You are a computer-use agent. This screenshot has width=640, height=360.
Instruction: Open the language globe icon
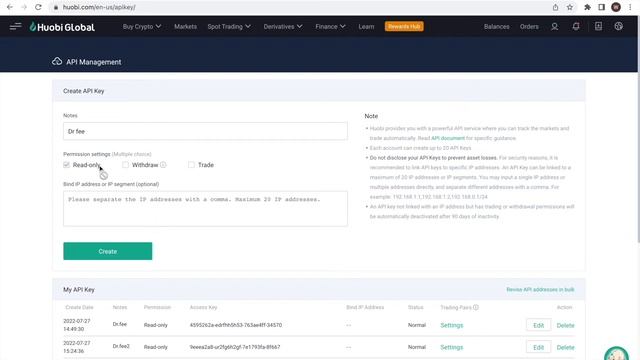pos(619,27)
